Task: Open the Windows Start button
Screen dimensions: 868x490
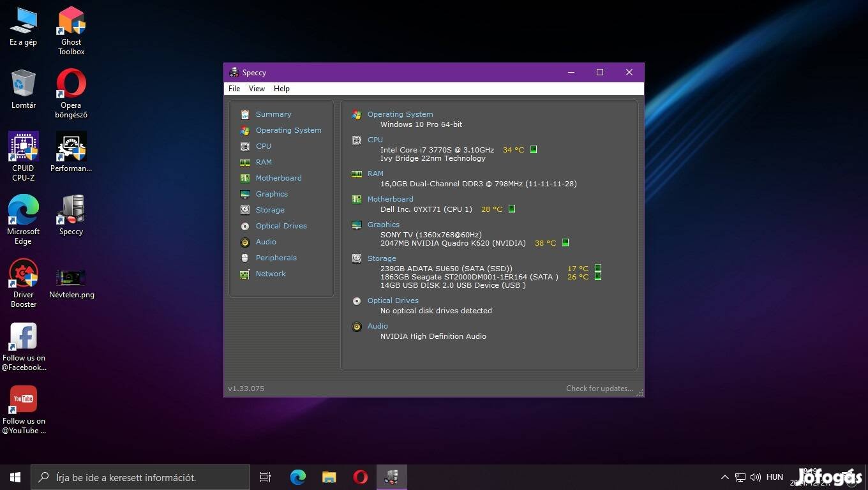Action: click(x=15, y=477)
